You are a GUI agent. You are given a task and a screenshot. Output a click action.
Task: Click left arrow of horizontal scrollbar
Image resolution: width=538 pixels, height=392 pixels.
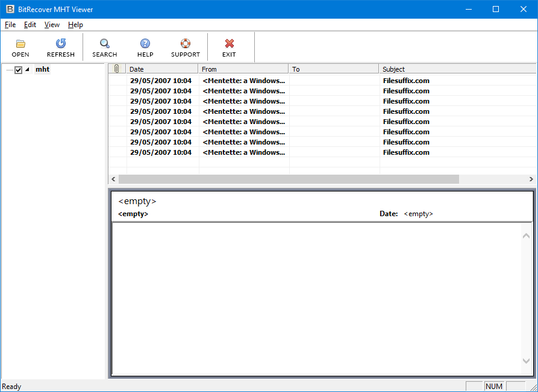tap(114, 179)
